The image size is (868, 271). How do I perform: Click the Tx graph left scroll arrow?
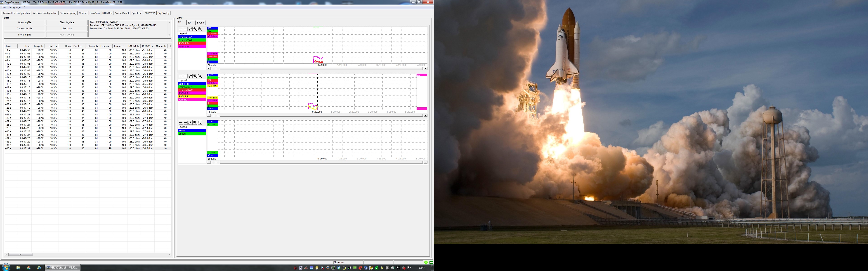pos(209,69)
